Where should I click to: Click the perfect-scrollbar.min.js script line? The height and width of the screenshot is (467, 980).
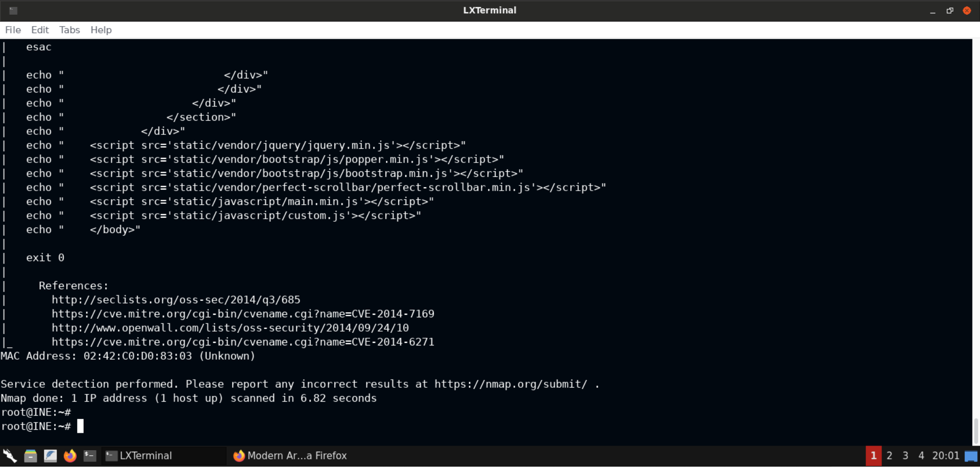pos(316,188)
